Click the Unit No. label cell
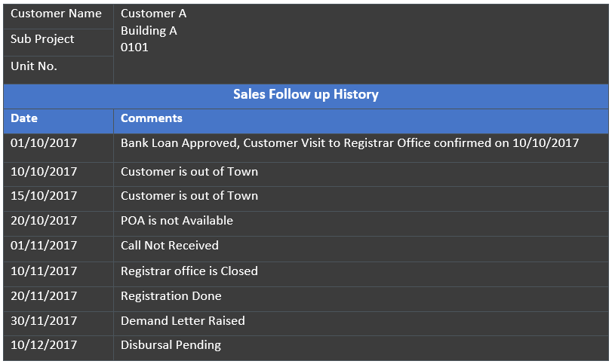Screen dimensions: 612x364 [34, 66]
